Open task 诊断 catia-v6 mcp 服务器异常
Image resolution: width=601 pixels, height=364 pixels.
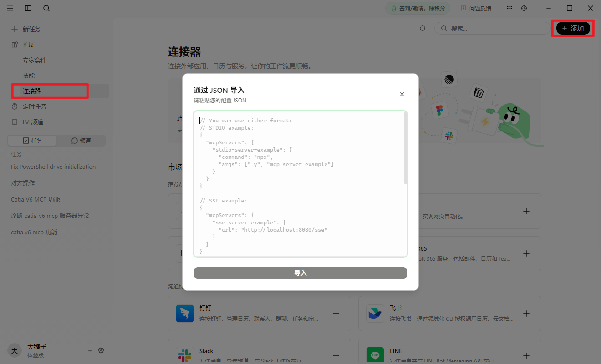point(50,216)
